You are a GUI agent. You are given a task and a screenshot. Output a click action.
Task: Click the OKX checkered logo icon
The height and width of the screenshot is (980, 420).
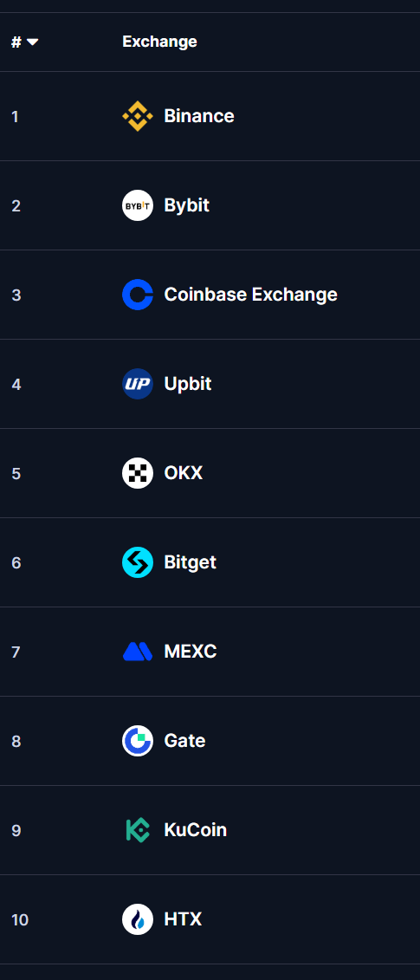click(138, 473)
